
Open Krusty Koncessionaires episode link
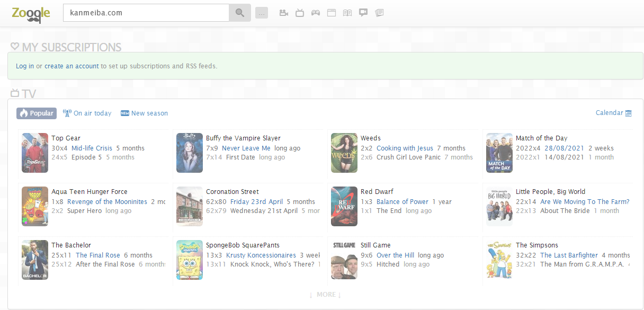coord(261,255)
